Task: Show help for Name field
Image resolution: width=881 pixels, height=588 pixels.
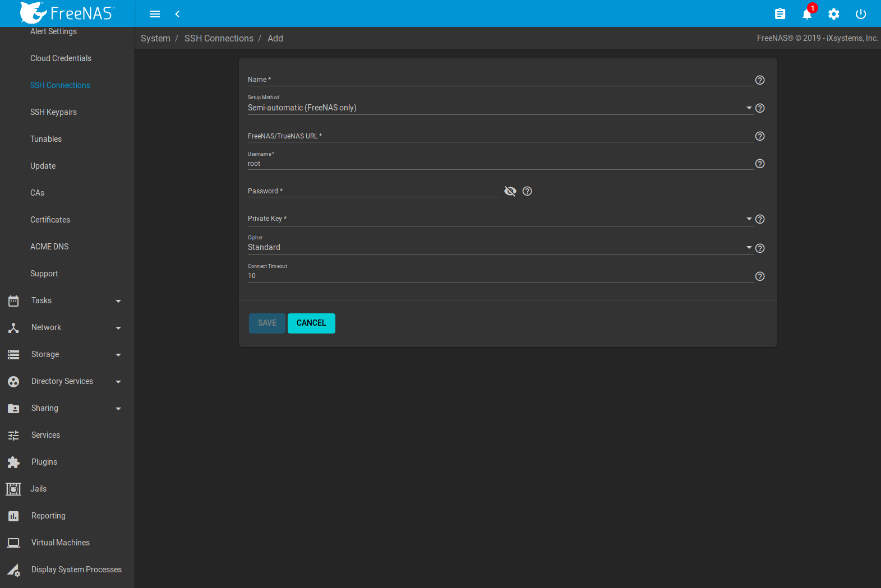Action: [760, 80]
